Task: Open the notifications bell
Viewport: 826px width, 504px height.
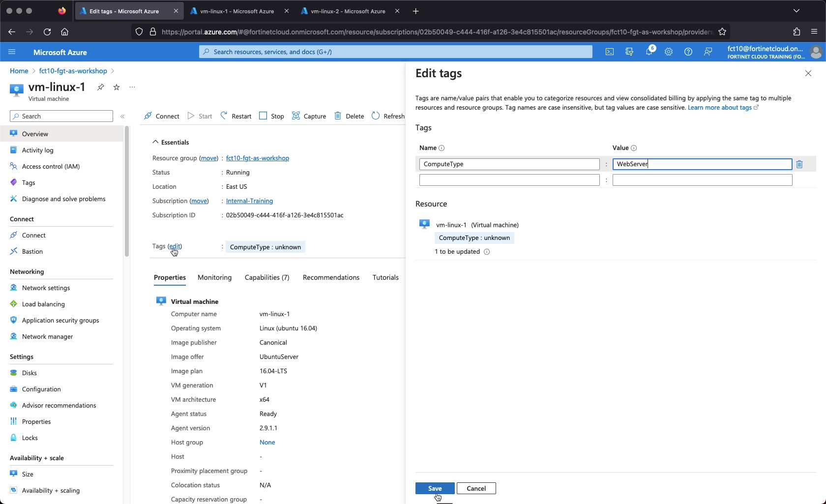Action: (649, 52)
